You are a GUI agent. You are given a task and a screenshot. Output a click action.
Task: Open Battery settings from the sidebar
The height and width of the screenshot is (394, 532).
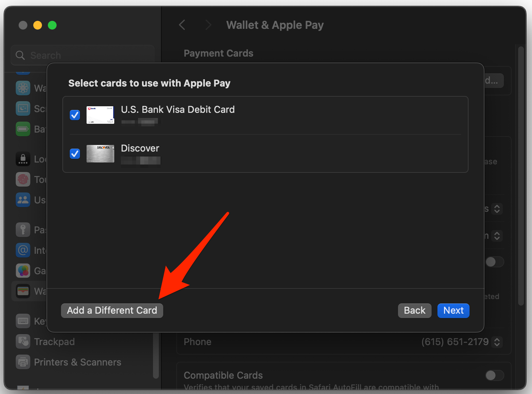[x=23, y=129]
